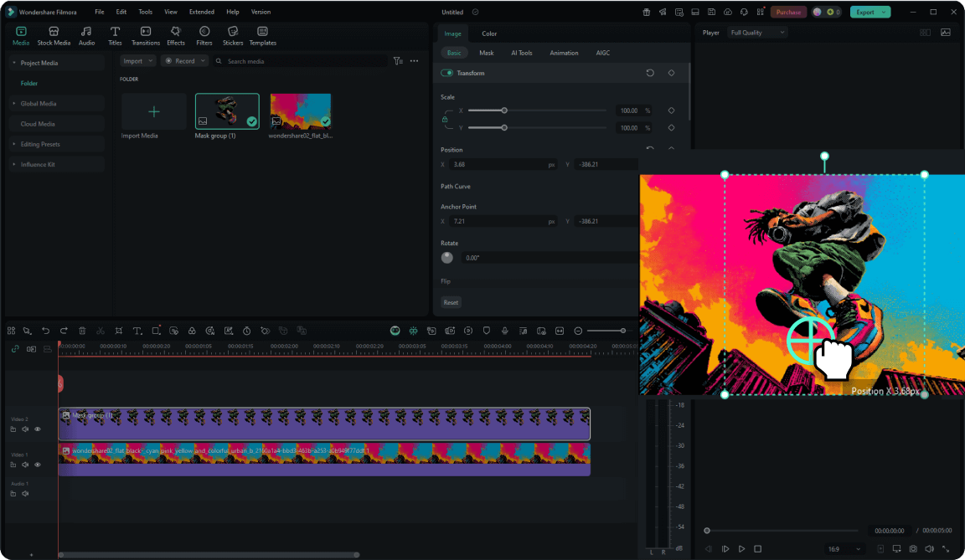Click the undo icon in timeline toolbar

pos(45,331)
